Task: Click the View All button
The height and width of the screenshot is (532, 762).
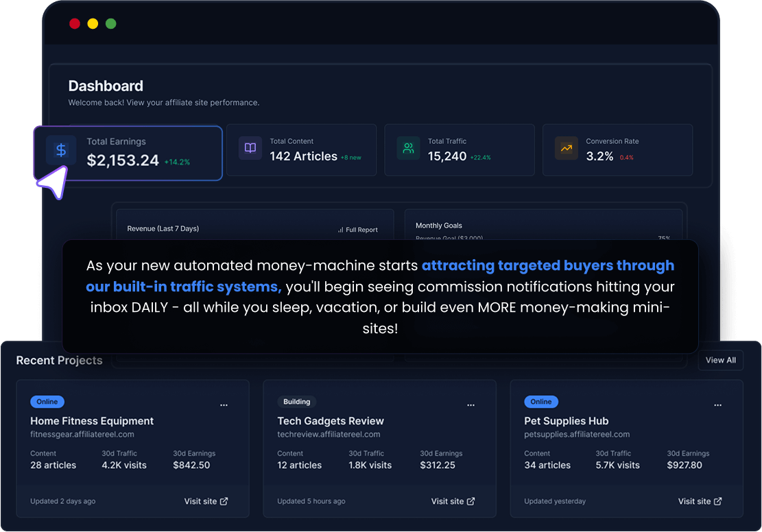Action: click(x=720, y=360)
